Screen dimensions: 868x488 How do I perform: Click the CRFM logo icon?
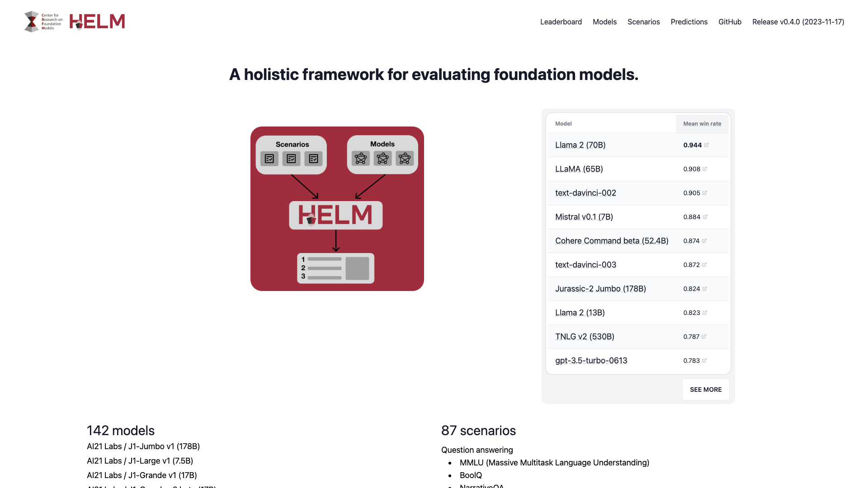click(x=43, y=22)
